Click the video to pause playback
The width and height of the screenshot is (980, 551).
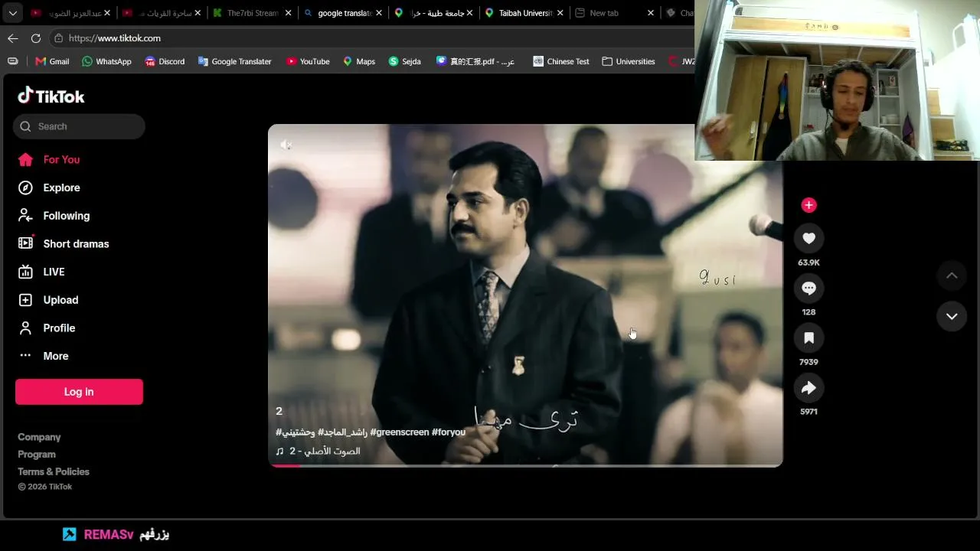click(x=525, y=295)
